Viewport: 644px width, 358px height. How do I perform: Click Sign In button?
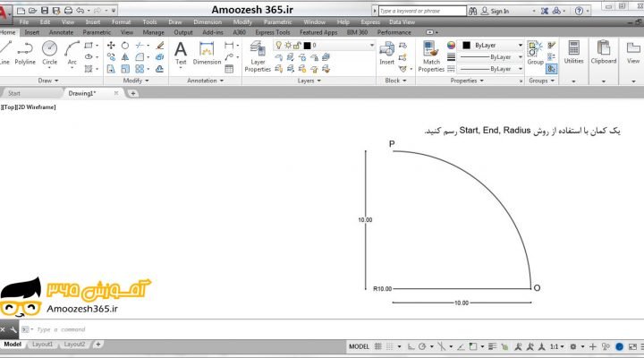click(495, 11)
